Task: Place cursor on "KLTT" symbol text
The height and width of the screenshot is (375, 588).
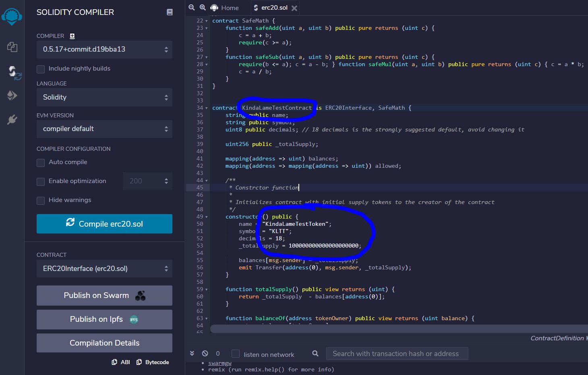Action: click(279, 231)
